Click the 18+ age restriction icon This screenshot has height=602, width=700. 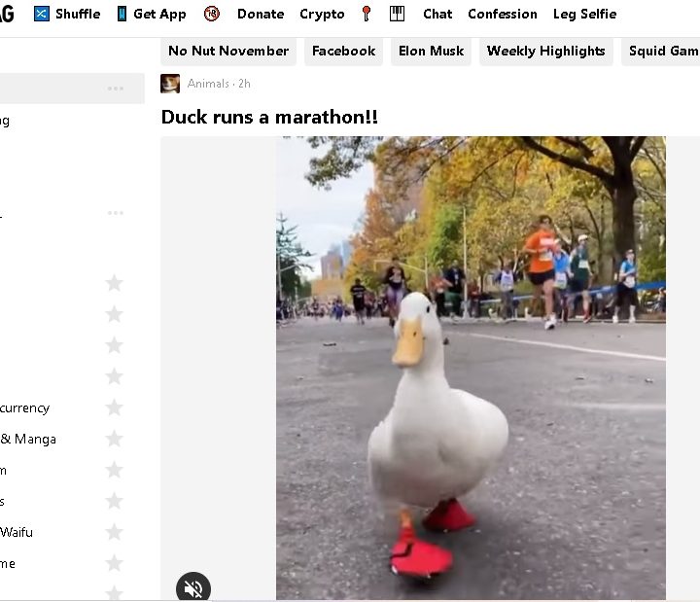tap(212, 14)
